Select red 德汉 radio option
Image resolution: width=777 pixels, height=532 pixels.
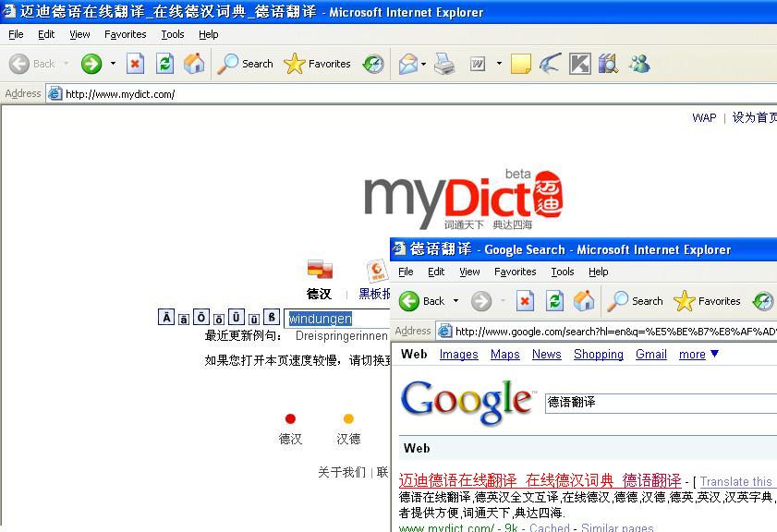[x=290, y=419]
